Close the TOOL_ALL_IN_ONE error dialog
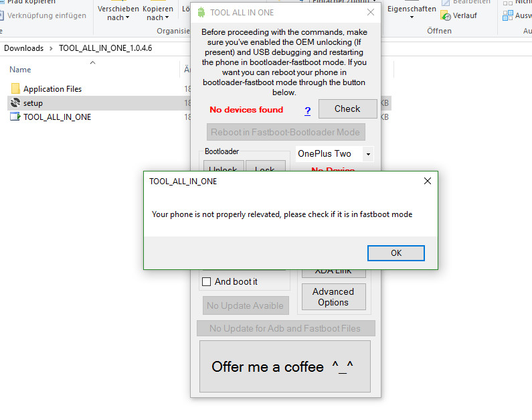This screenshot has width=532, height=420. (428, 181)
